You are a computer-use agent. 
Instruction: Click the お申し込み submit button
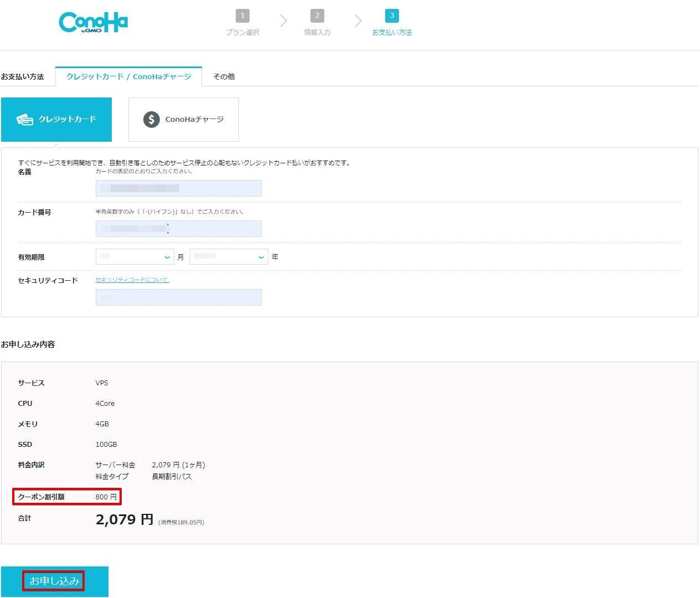pyautogui.click(x=55, y=581)
